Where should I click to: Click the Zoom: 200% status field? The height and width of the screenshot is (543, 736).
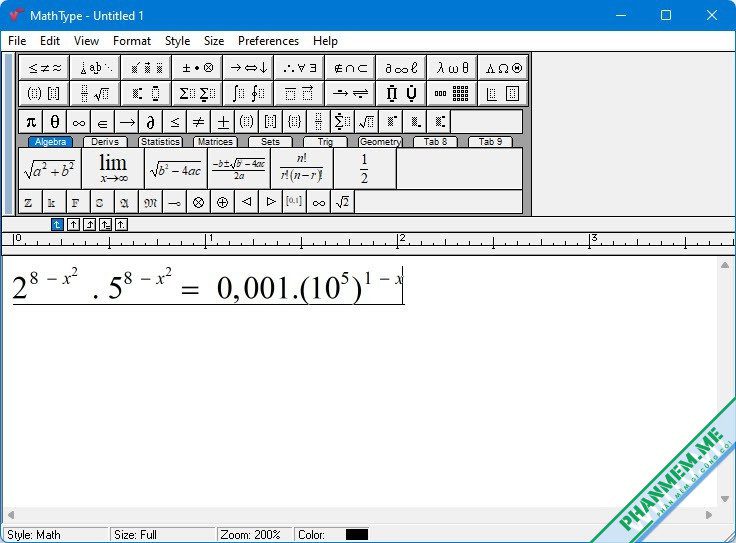[254, 535]
